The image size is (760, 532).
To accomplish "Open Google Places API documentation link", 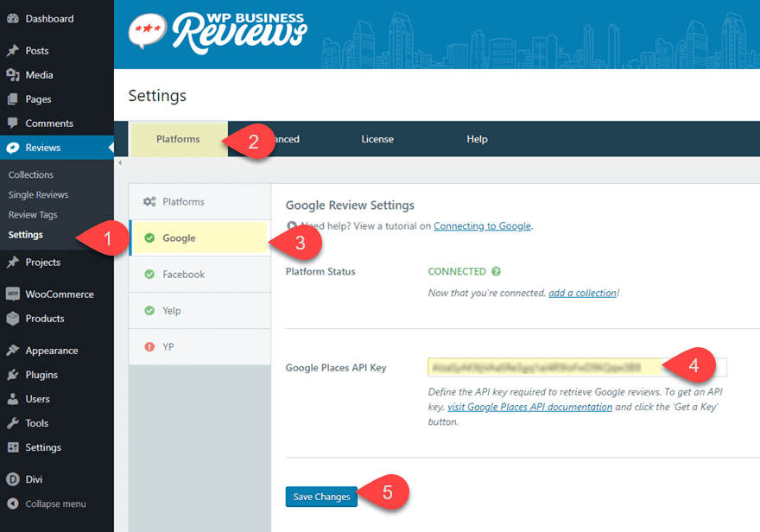I will coord(529,407).
